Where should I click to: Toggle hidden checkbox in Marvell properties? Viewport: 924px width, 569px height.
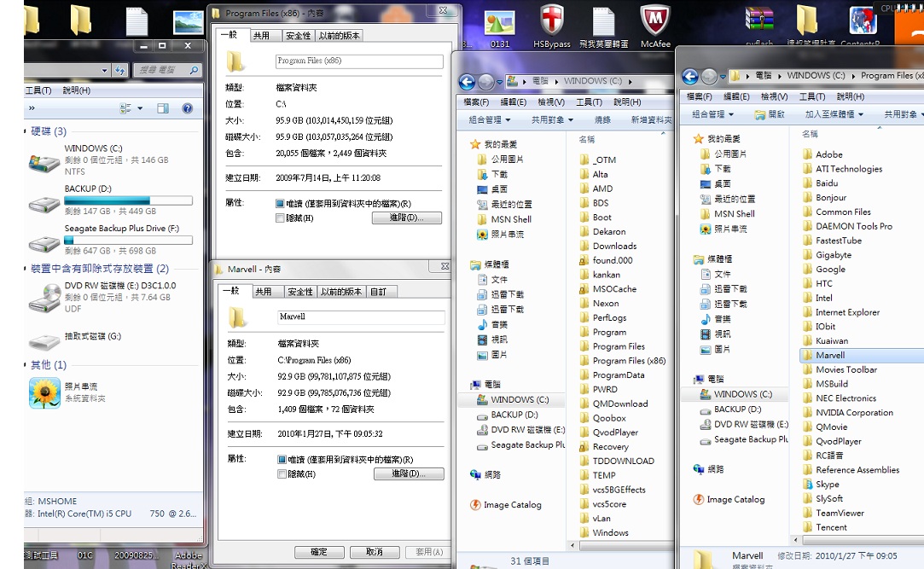coord(282,474)
